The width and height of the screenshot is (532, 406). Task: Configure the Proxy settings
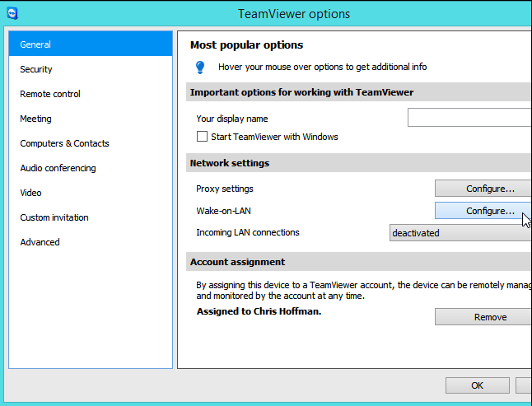click(x=483, y=189)
